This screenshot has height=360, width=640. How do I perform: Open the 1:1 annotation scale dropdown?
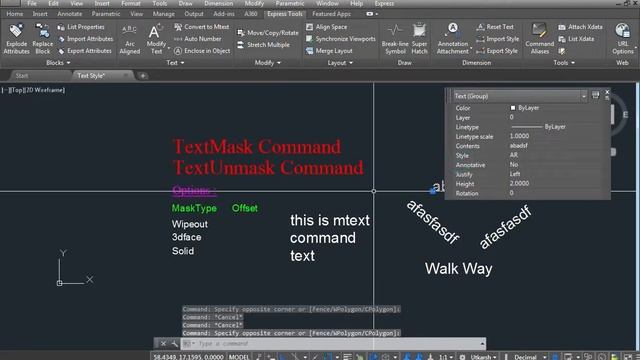(x=446, y=357)
